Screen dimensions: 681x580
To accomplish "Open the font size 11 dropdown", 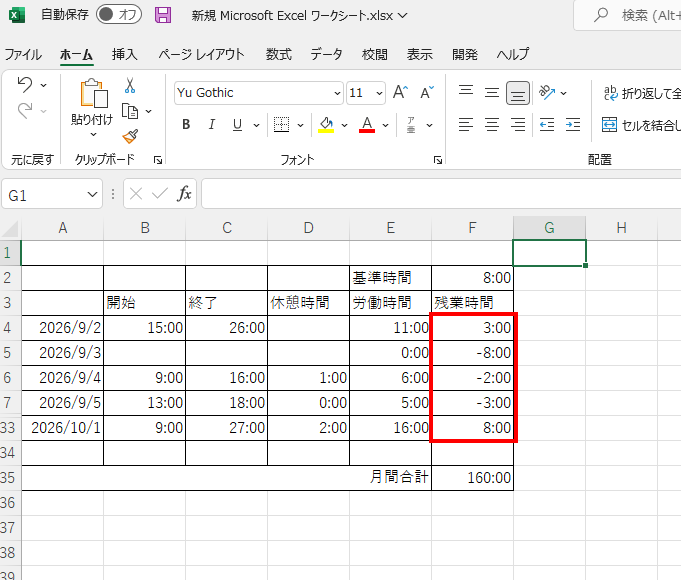I will 379,93.
